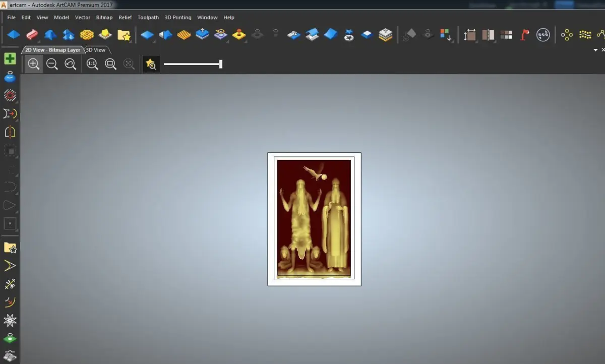
Task: Switch to the 3D View tab
Action: pos(96,50)
